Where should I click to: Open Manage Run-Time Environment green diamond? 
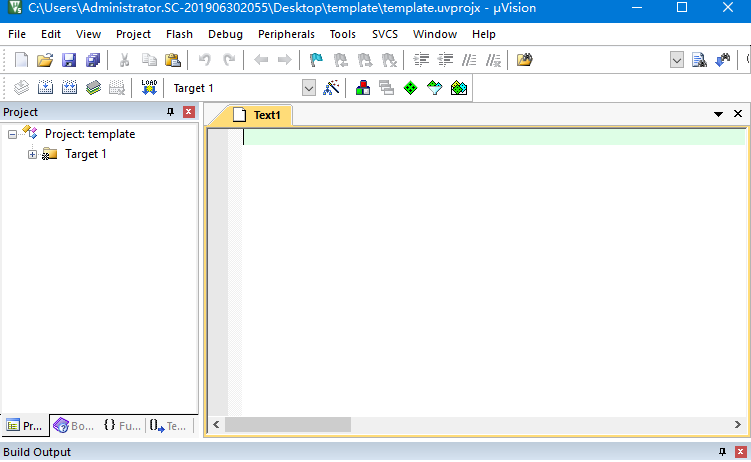pos(410,88)
